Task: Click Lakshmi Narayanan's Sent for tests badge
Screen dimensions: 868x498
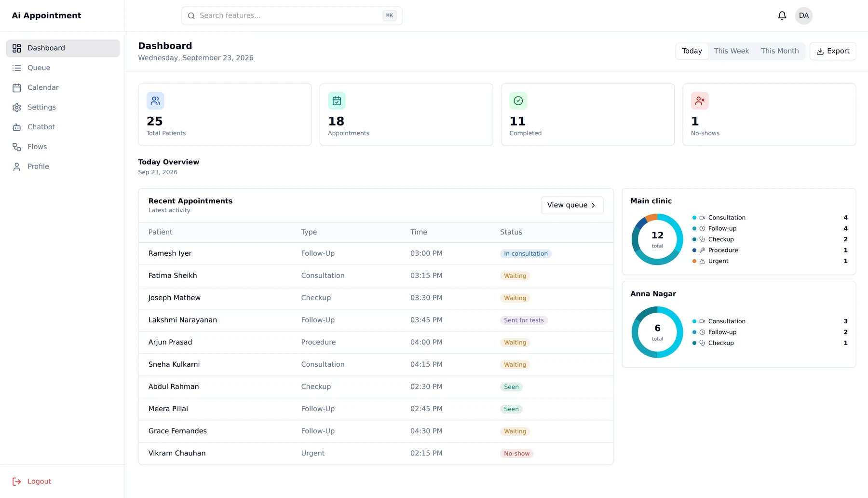Action: (x=524, y=320)
